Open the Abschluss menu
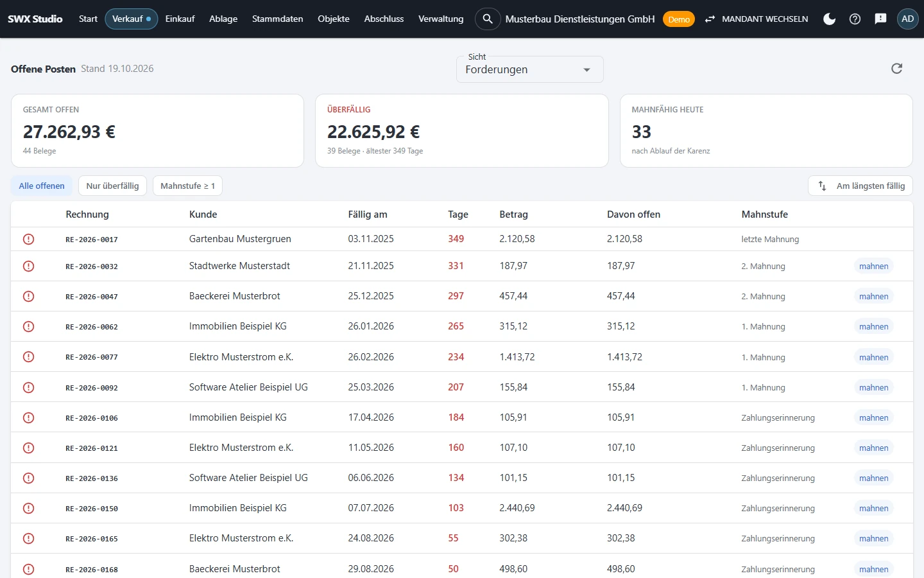The image size is (924, 578). tap(384, 19)
